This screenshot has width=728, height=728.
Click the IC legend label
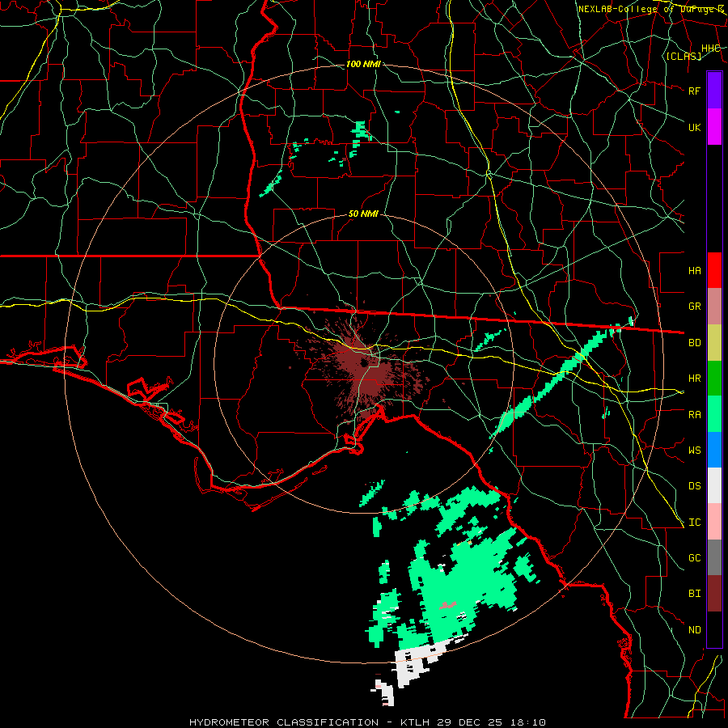click(x=694, y=523)
